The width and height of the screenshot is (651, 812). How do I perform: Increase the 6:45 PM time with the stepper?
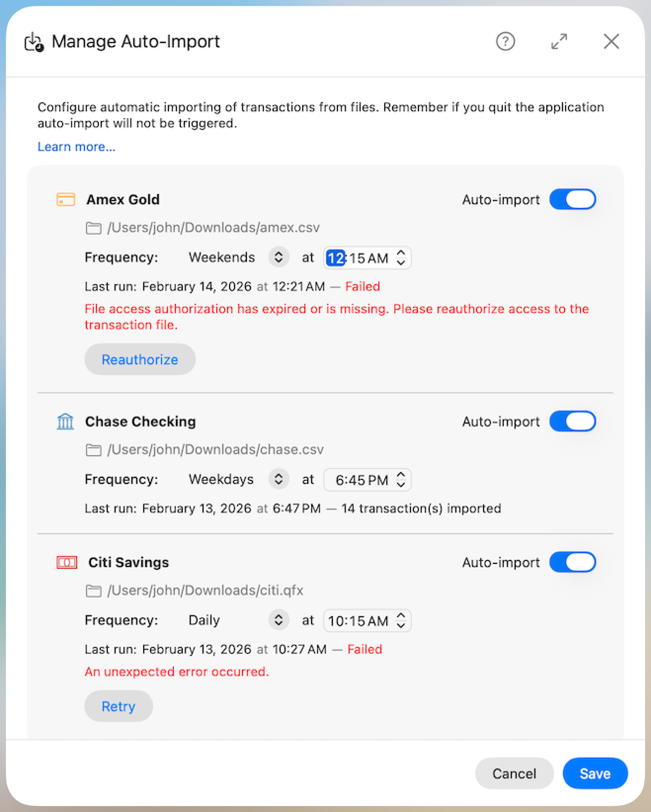pos(400,475)
